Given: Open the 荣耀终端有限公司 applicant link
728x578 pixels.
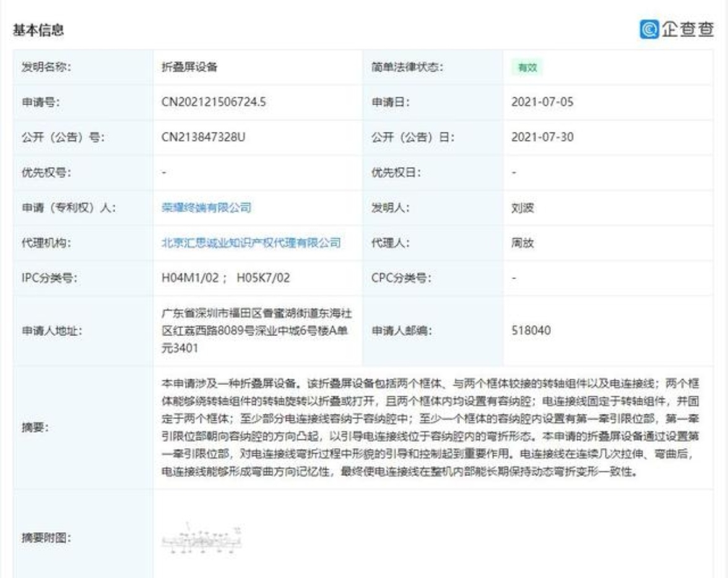Looking at the screenshot, I should [206, 207].
